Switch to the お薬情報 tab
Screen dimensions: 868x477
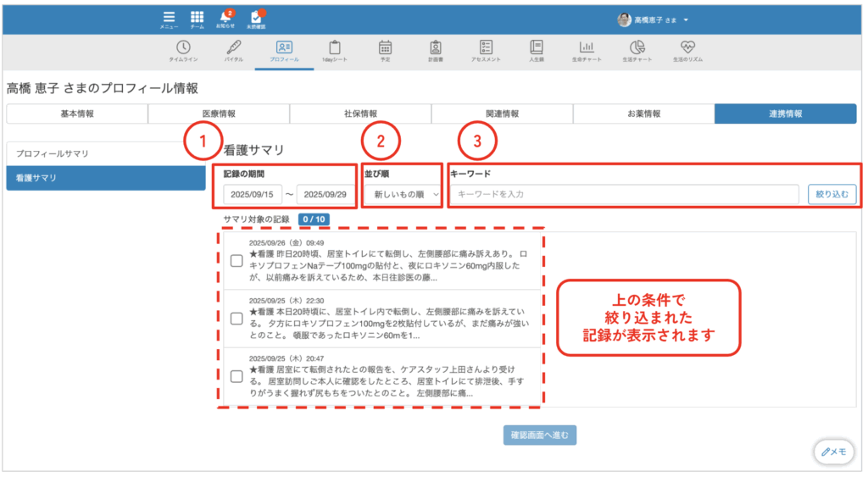pyautogui.click(x=643, y=114)
